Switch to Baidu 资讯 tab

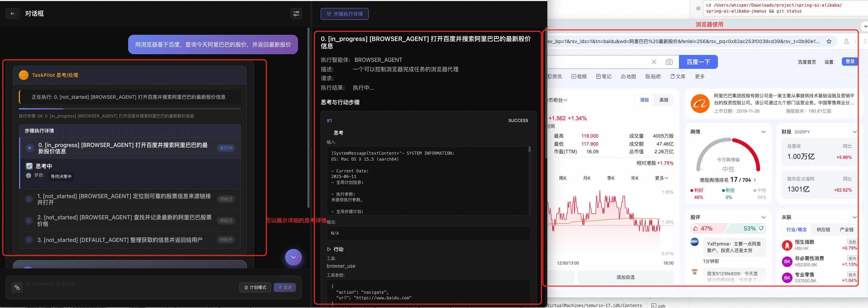pos(555,76)
